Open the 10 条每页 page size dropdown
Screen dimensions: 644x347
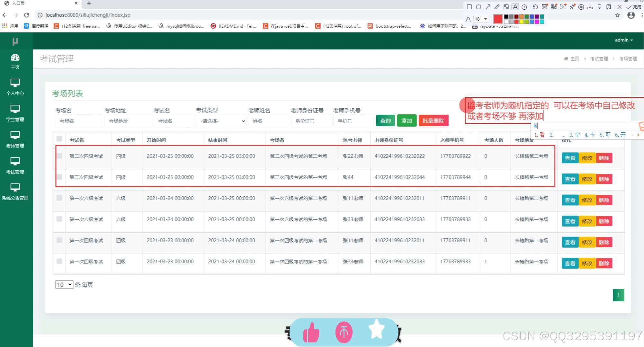coord(64,284)
